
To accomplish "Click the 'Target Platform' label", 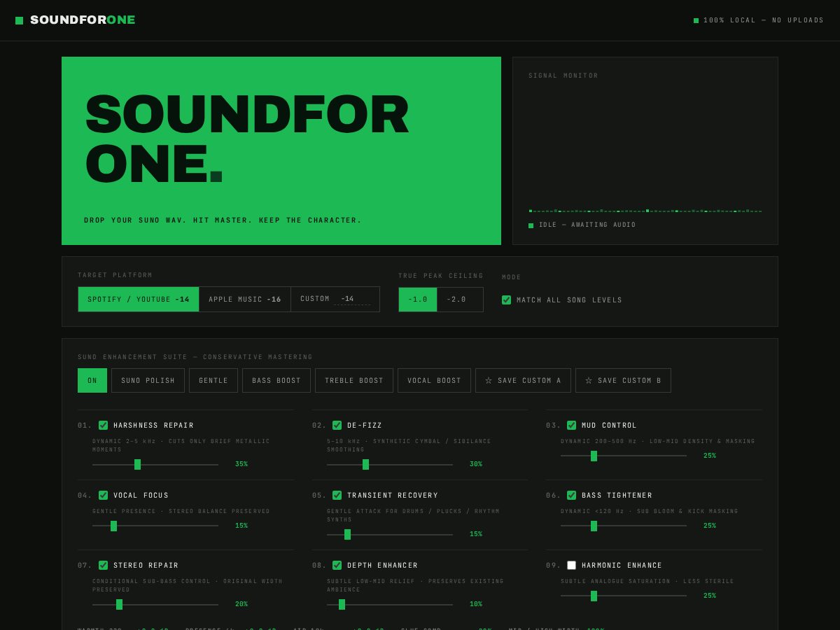I will coord(115,275).
